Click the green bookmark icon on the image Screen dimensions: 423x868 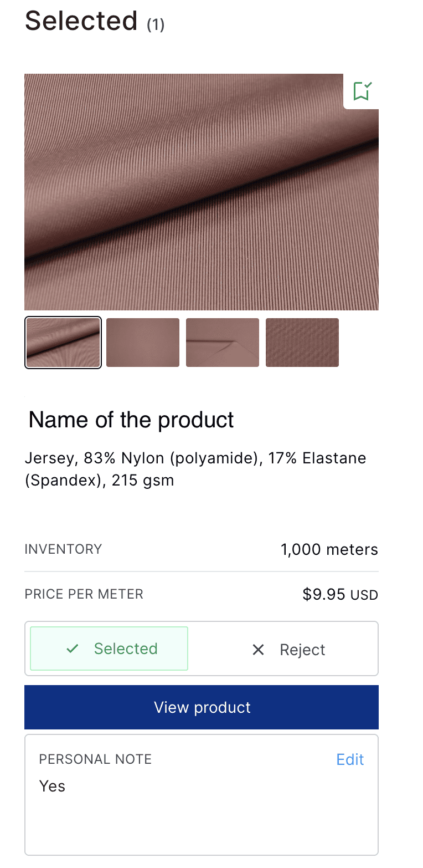(x=362, y=91)
